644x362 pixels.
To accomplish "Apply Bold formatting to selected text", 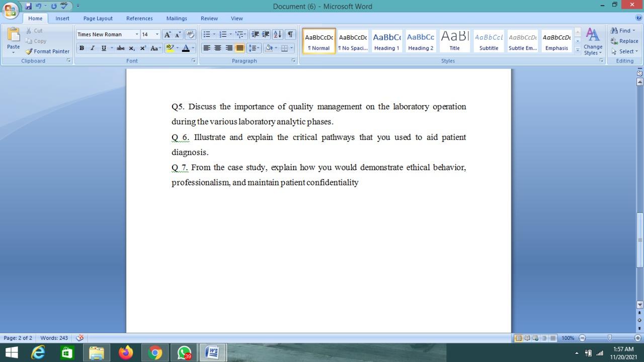I will 81,48.
